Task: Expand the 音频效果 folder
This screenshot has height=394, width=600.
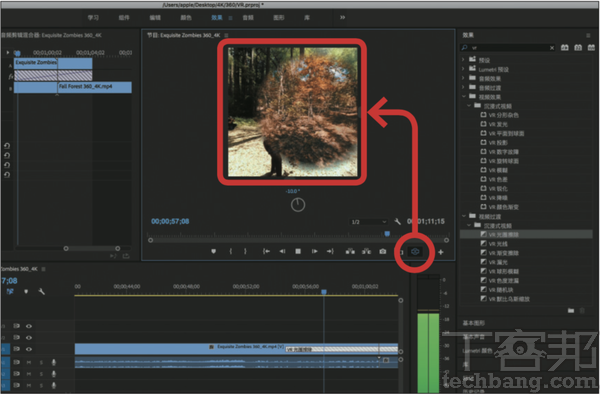Action: [x=463, y=78]
